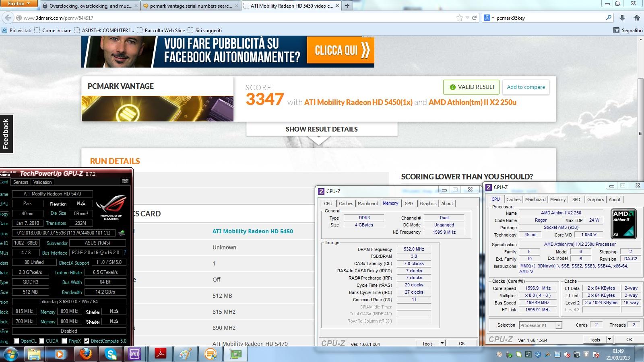This screenshot has height=362, width=644.
Task: Switch to pcmark vantage serial numbers tab
Action: [x=191, y=6]
